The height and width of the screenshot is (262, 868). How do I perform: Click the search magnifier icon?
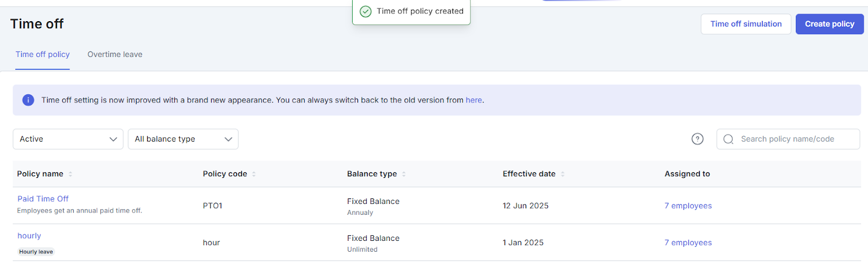(x=728, y=139)
